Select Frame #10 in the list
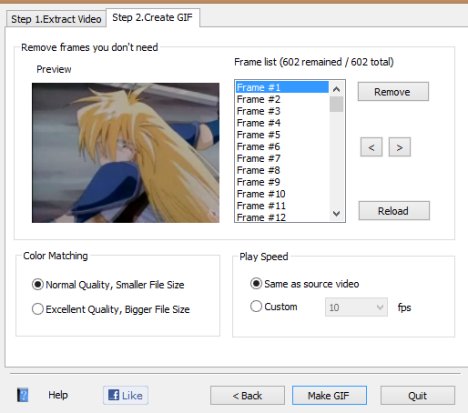This screenshot has height=413, width=468. coord(282,194)
